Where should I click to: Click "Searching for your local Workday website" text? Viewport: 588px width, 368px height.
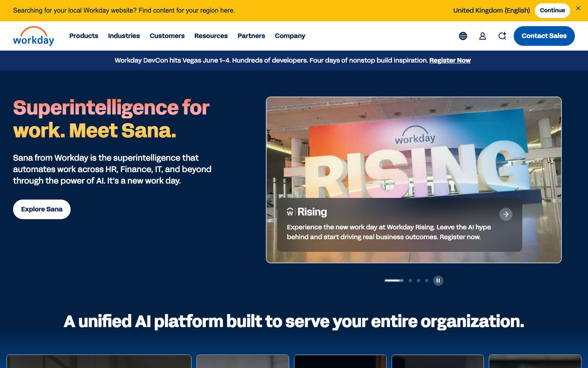pyautogui.click(x=124, y=11)
